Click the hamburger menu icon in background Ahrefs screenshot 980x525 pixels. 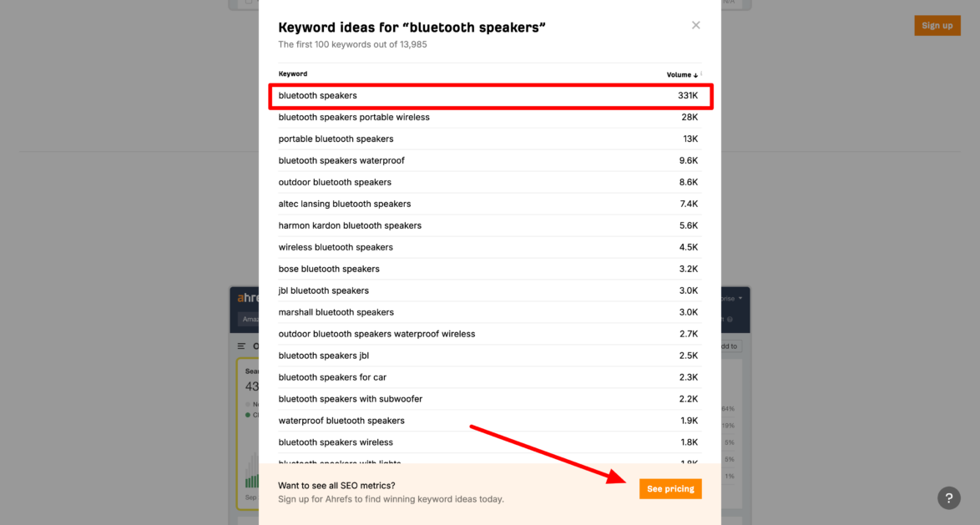[241, 346]
